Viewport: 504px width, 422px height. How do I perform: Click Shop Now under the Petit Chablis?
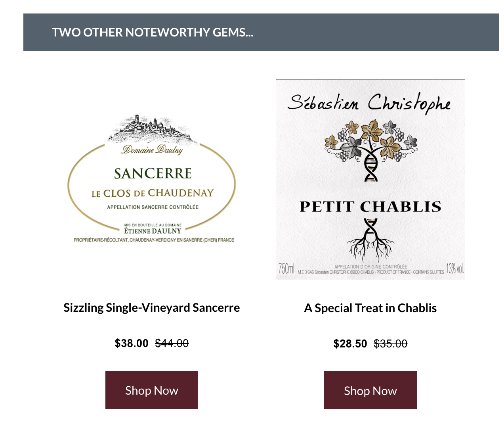[370, 390]
